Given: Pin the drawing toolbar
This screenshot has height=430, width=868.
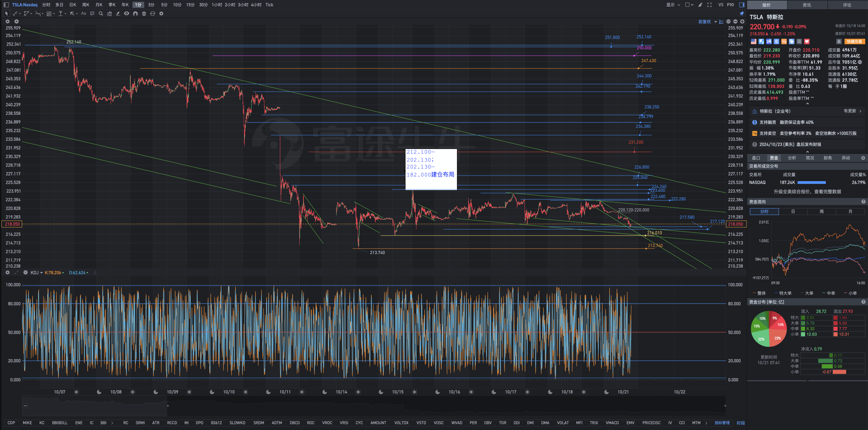Looking at the screenshot, I should click(x=742, y=13).
